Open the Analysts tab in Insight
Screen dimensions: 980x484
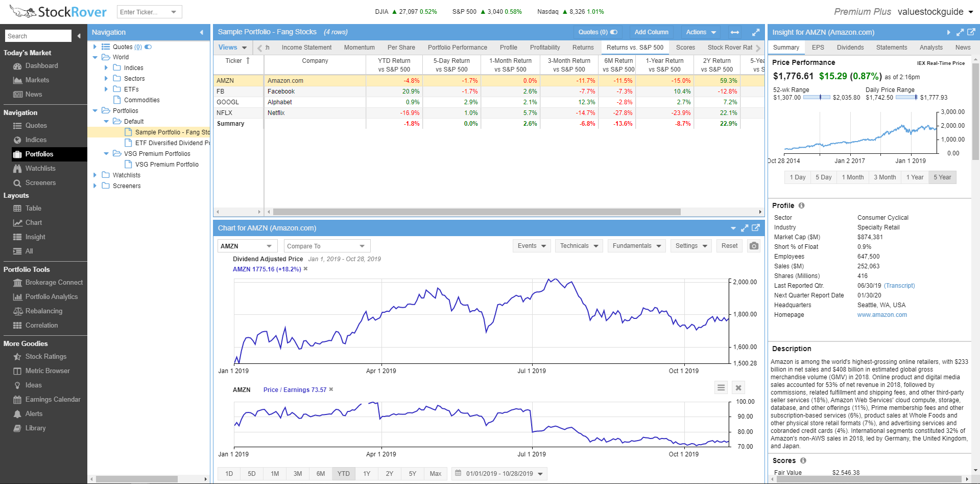931,48
